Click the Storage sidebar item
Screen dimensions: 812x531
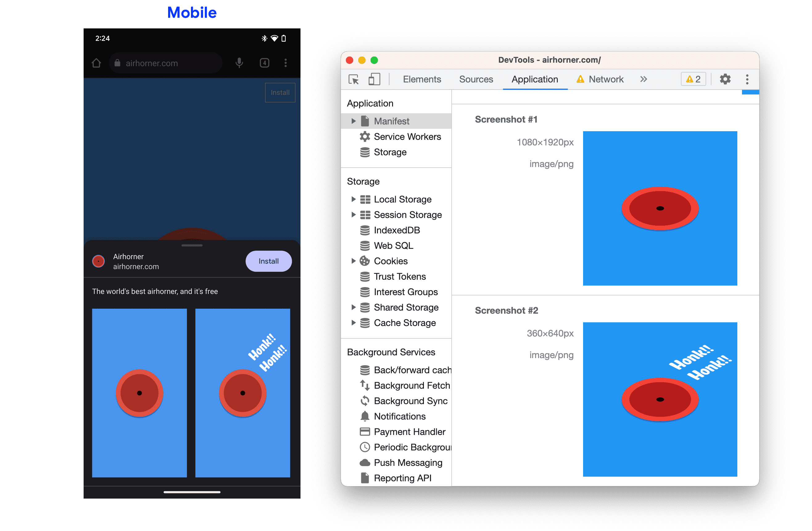[391, 152]
